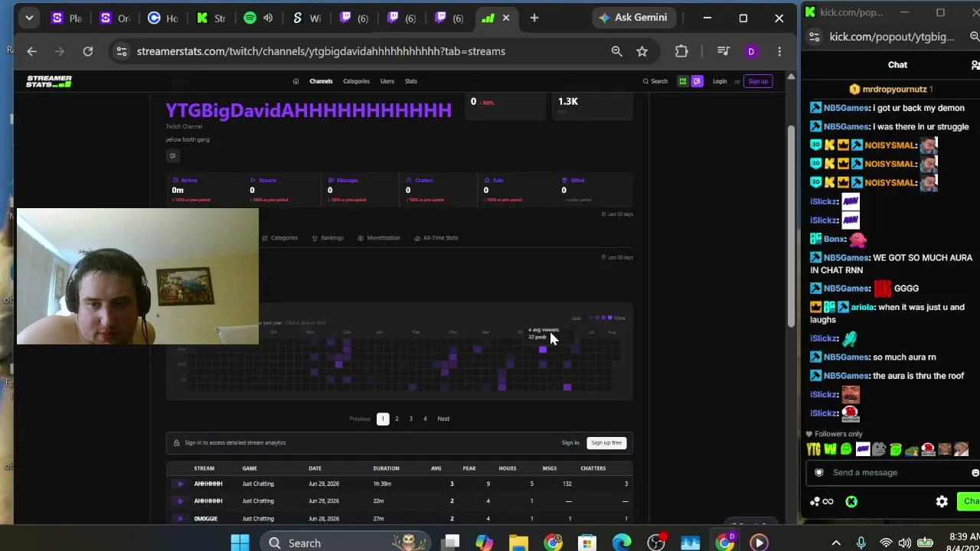Image resolution: width=980 pixels, height=551 pixels.
Task: Click the DURATION column header
Action: click(x=386, y=468)
